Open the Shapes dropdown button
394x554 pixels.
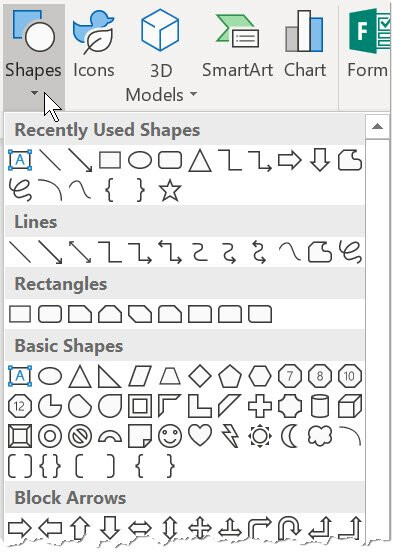34,57
